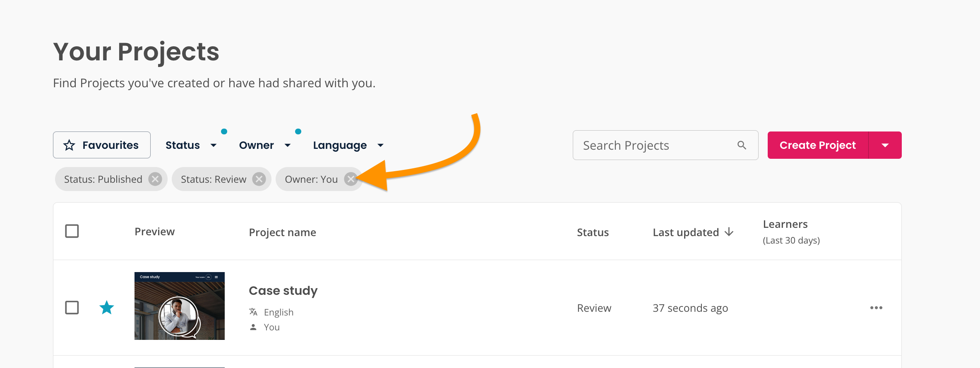Click the Project name column header

(x=283, y=232)
